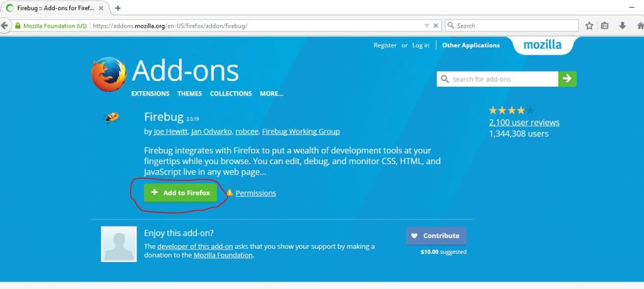Close the Firebug Add-ons tab
The width and height of the screenshot is (644, 289).
(x=101, y=8)
